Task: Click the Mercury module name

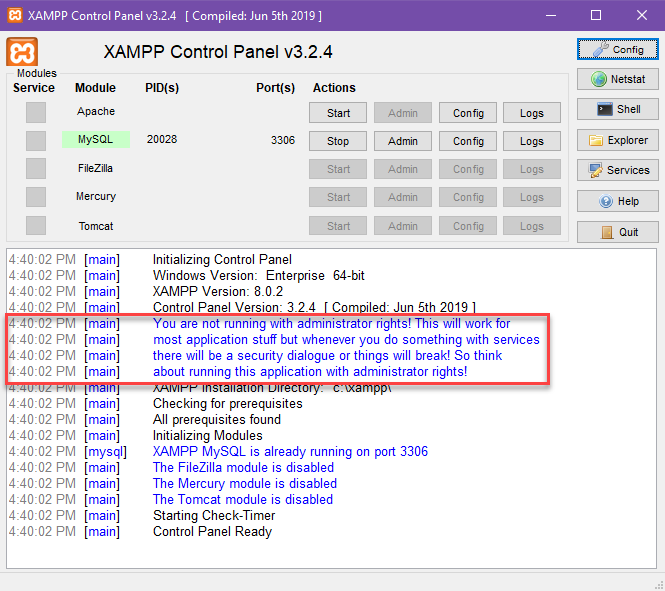Action: tap(96, 196)
